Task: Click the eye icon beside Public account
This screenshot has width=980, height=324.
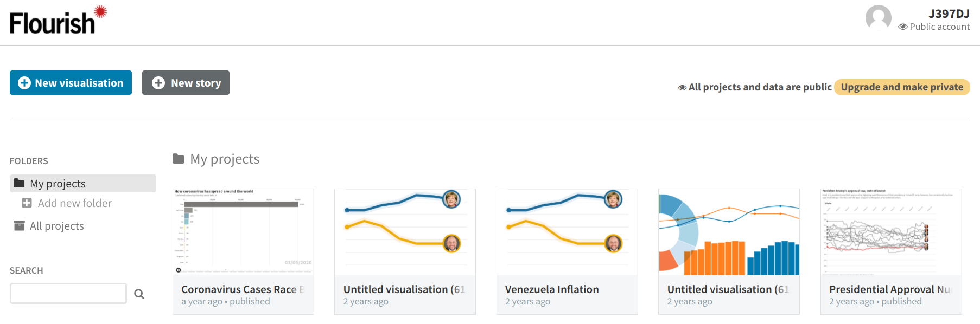Action: 903,27
